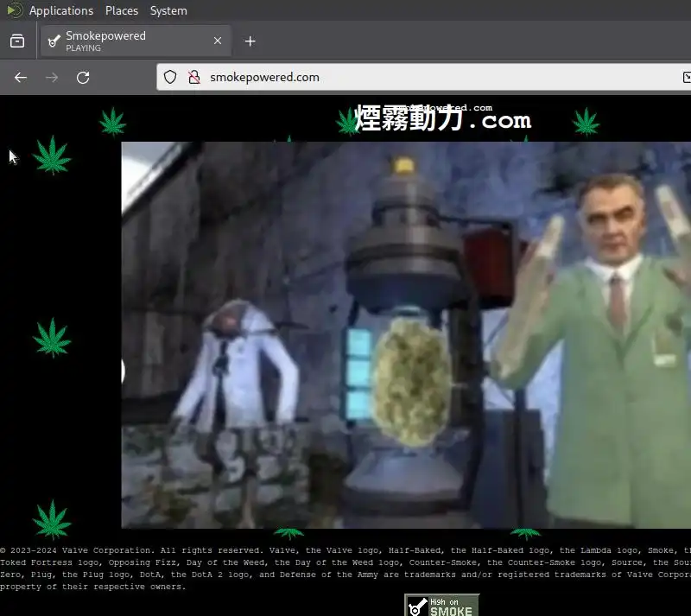Click the distro logo icon beside Applications
This screenshot has height=616, width=691.
[x=15, y=10]
